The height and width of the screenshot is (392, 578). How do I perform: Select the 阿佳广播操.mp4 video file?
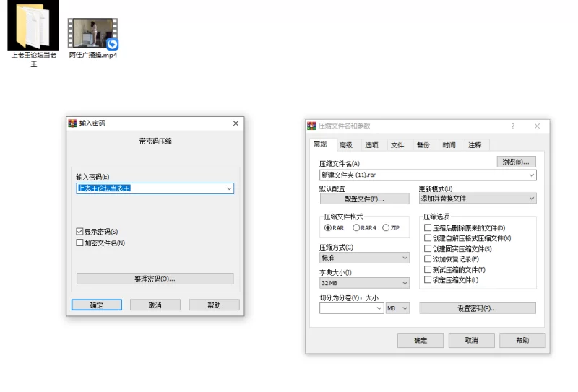pos(92,33)
